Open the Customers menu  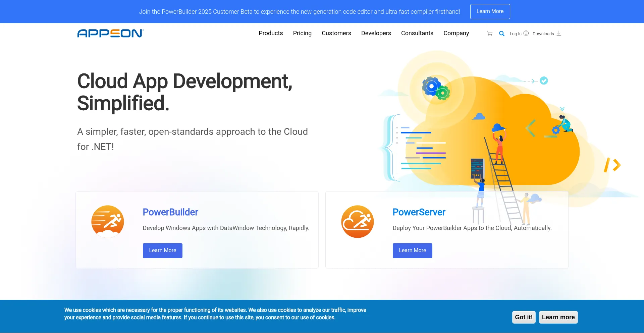[x=336, y=33]
